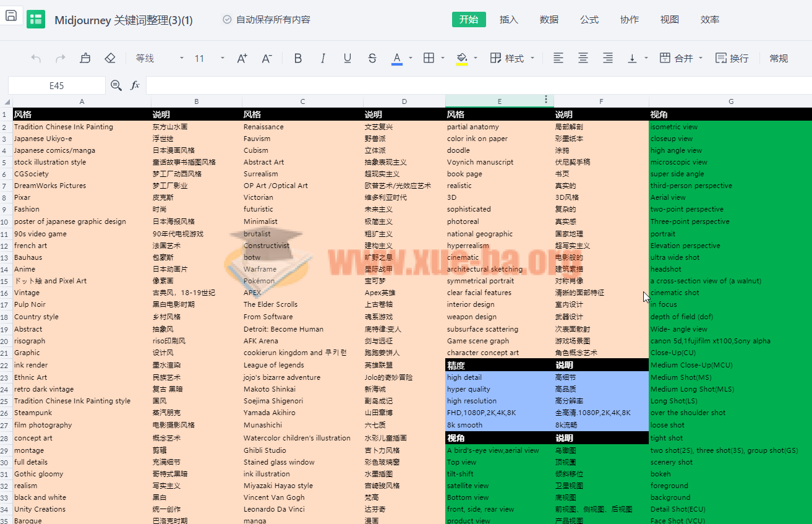Click the format painter icon

coord(85,58)
